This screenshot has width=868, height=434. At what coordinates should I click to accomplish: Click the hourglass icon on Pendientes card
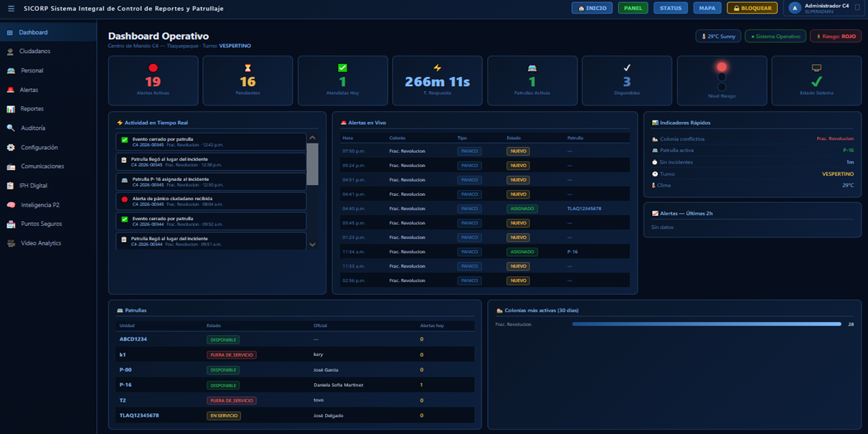247,68
